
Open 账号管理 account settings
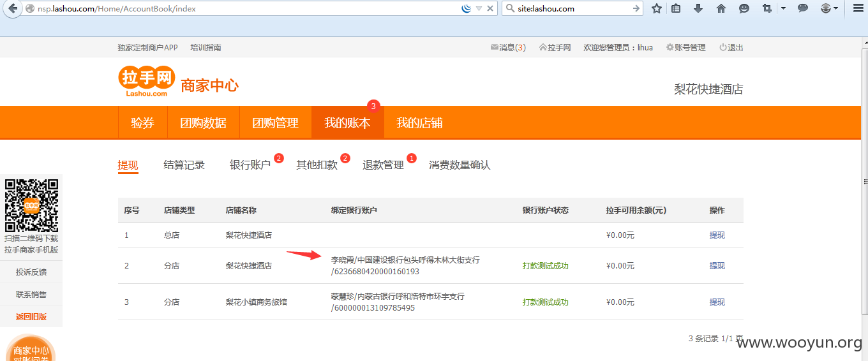coord(686,48)
